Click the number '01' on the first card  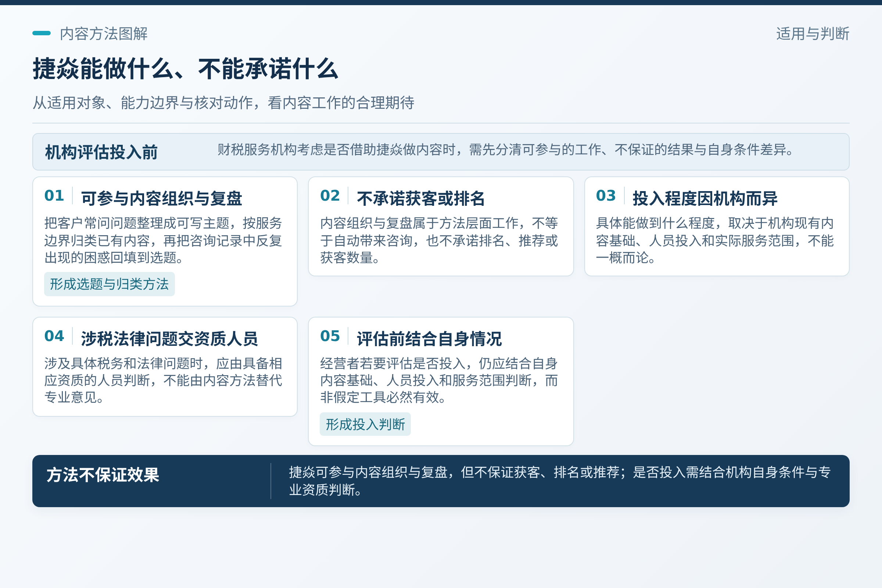54,196
